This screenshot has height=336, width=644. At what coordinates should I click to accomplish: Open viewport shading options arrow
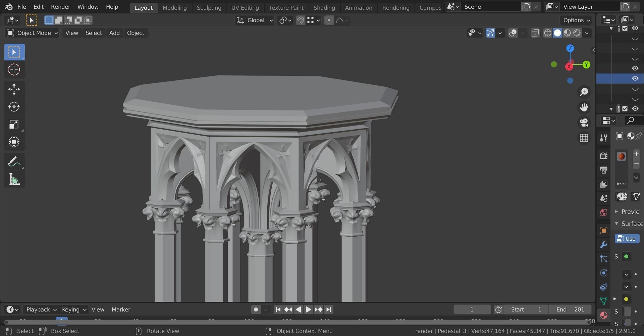(587, 33)
